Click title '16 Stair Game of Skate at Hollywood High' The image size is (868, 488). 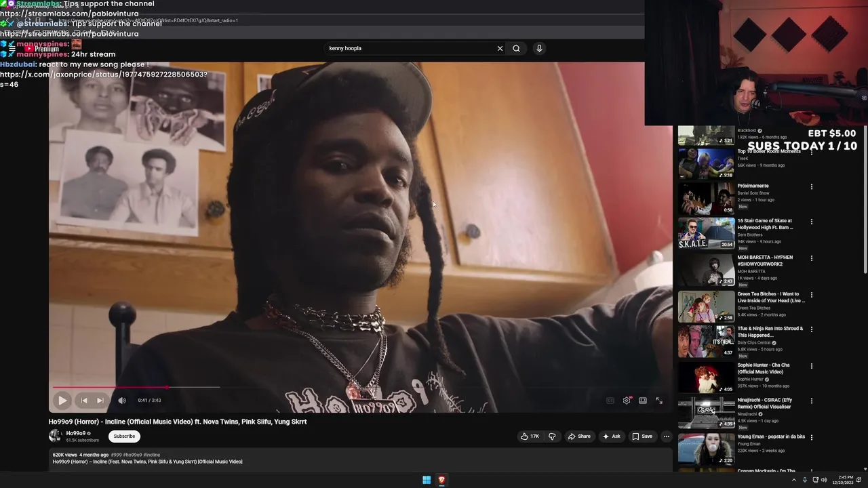click(765, 224)
